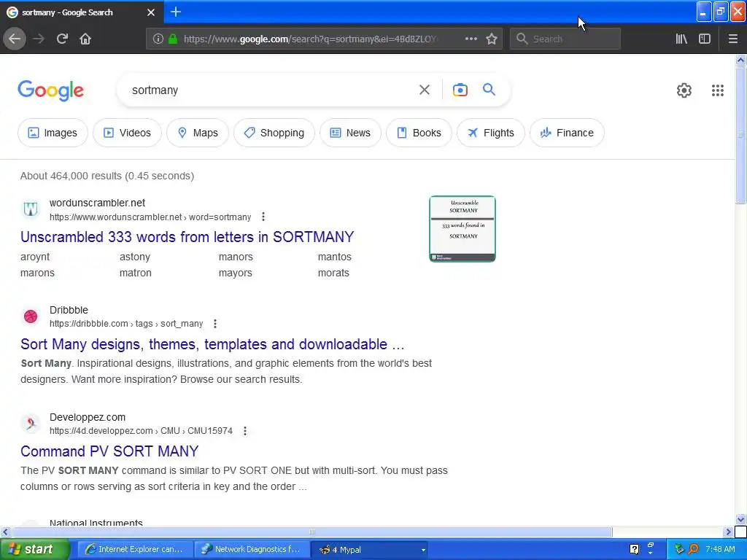Submit the Google search with magnifier icon

click(x=489, y=89)
